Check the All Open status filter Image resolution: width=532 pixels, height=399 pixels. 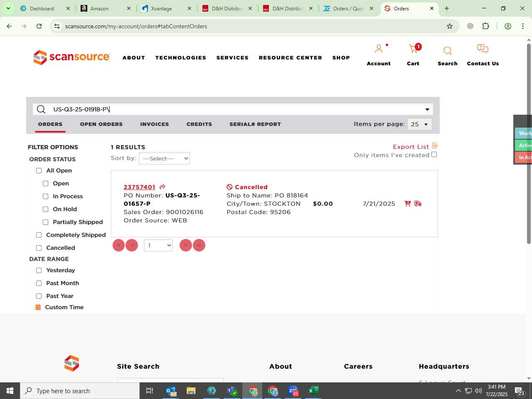pos(39,171)
